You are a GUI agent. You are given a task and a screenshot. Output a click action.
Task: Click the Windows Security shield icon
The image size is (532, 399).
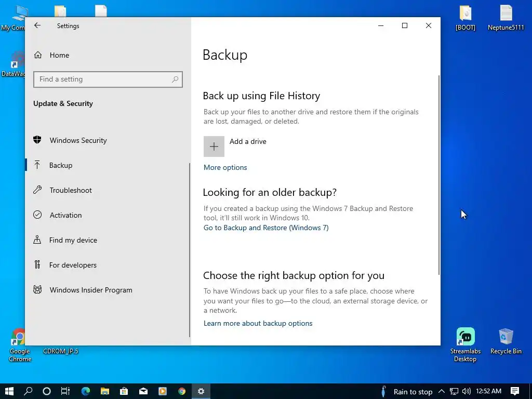click(37, 140)
